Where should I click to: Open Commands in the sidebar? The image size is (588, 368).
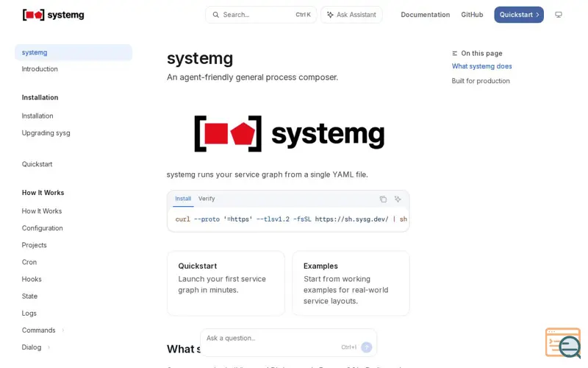pyautogui.click(x=39, y=330)
